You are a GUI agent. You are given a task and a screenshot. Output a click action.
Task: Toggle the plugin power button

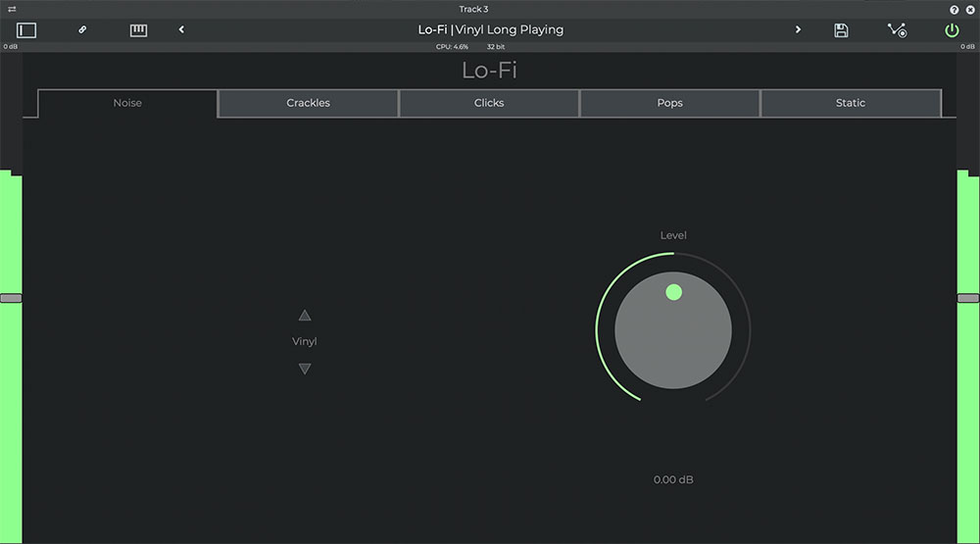click(x=952, y=30)
